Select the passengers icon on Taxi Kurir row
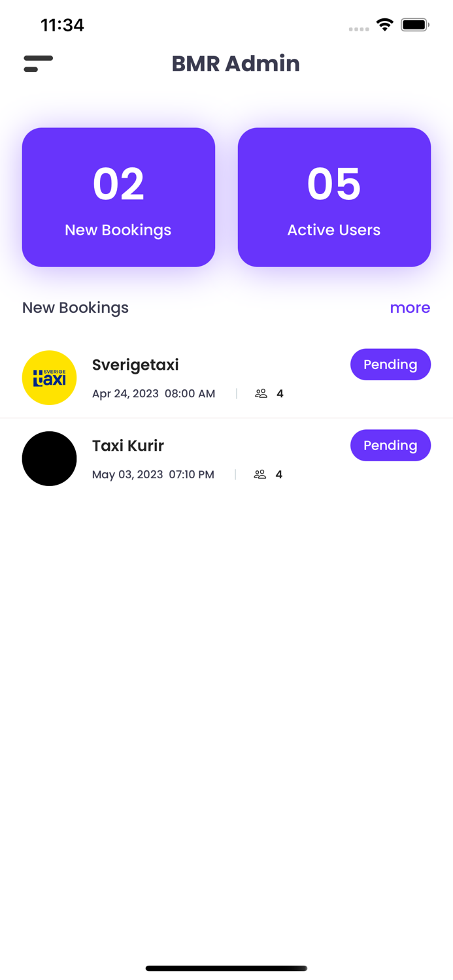453x980 pixels. [260, 474]
